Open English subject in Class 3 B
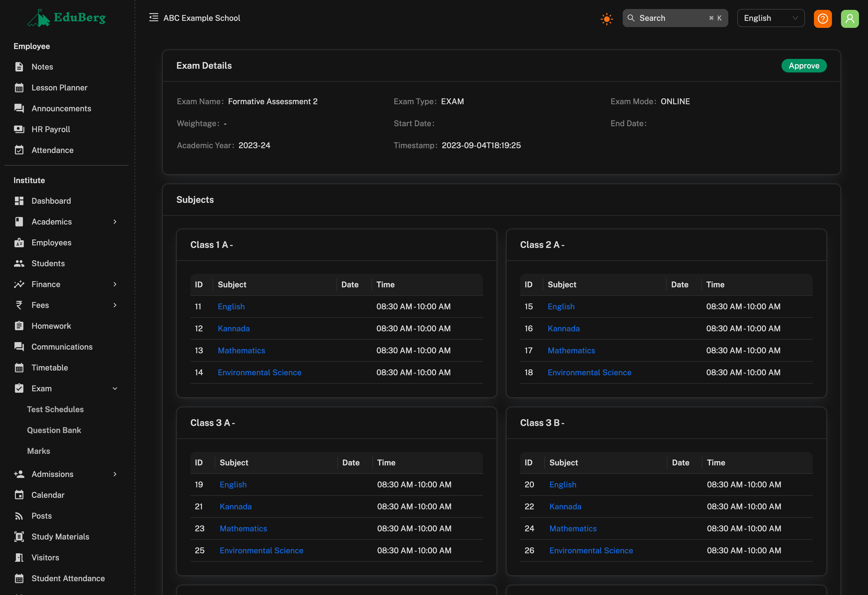This screenshot has height=595, width=868. (x=562, y=485)
